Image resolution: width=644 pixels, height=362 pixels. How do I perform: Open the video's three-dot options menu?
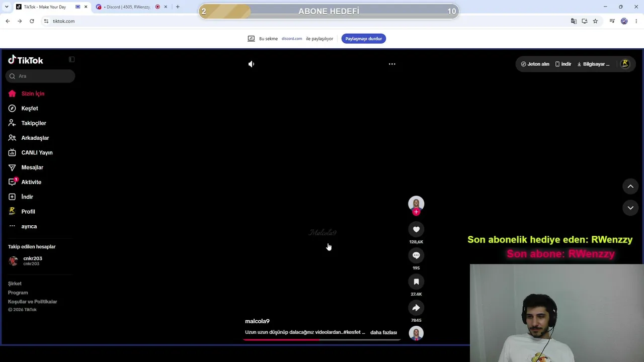[392, 64]
